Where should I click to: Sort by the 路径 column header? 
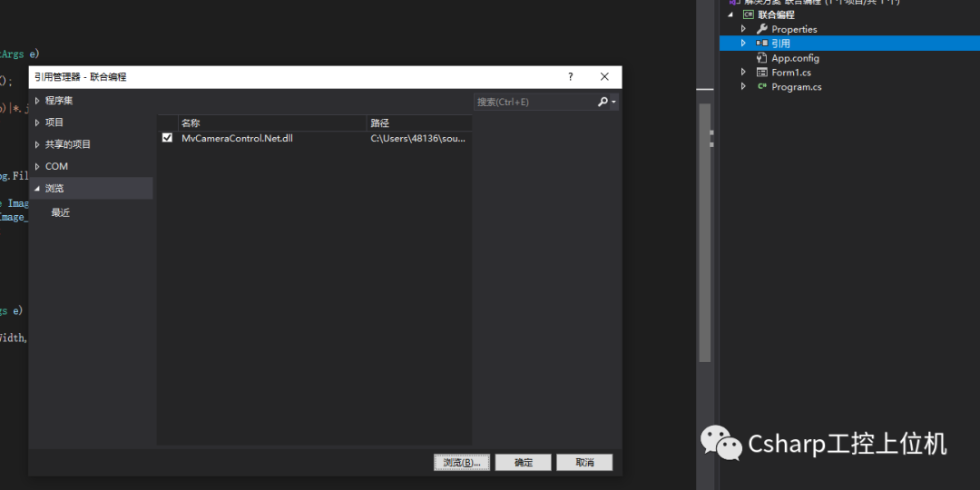[420, 123]
